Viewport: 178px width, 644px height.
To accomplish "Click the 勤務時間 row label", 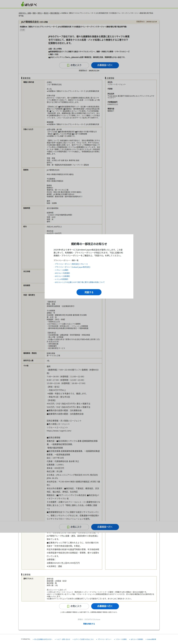I will [x=27, y=208].
